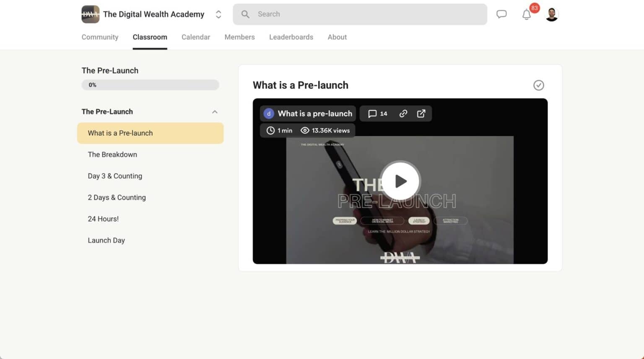Open the 24 Hours! lesson
The width and height of the screenshot is (644, 359).
[x=103, y=219]
